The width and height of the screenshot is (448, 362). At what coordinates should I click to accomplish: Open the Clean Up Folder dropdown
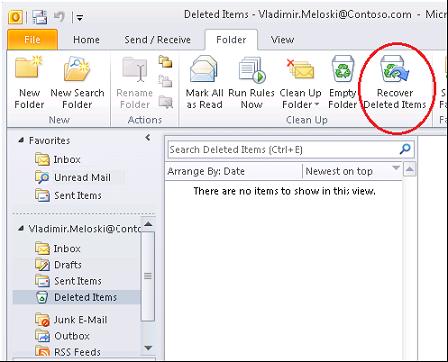(x=300, y=83)
